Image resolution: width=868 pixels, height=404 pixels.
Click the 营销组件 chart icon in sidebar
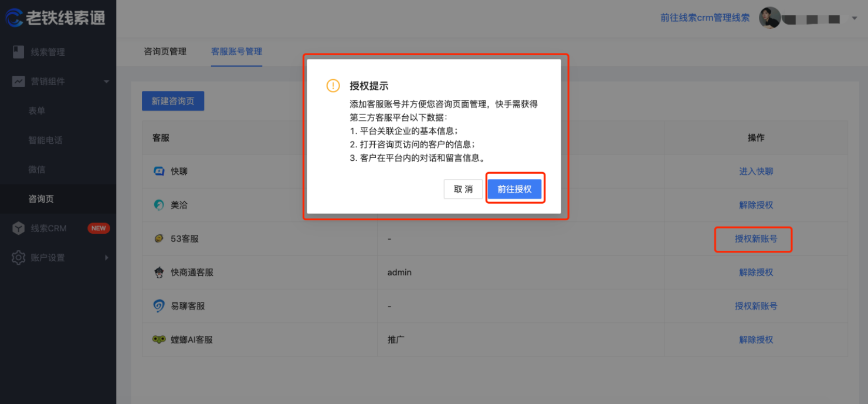pyautogui.click(x=18, y=81)
